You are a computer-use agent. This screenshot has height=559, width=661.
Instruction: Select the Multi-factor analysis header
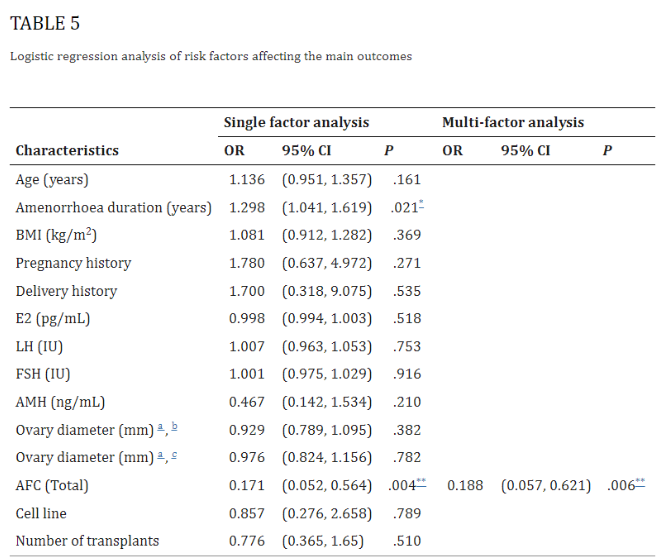(513, 122)
